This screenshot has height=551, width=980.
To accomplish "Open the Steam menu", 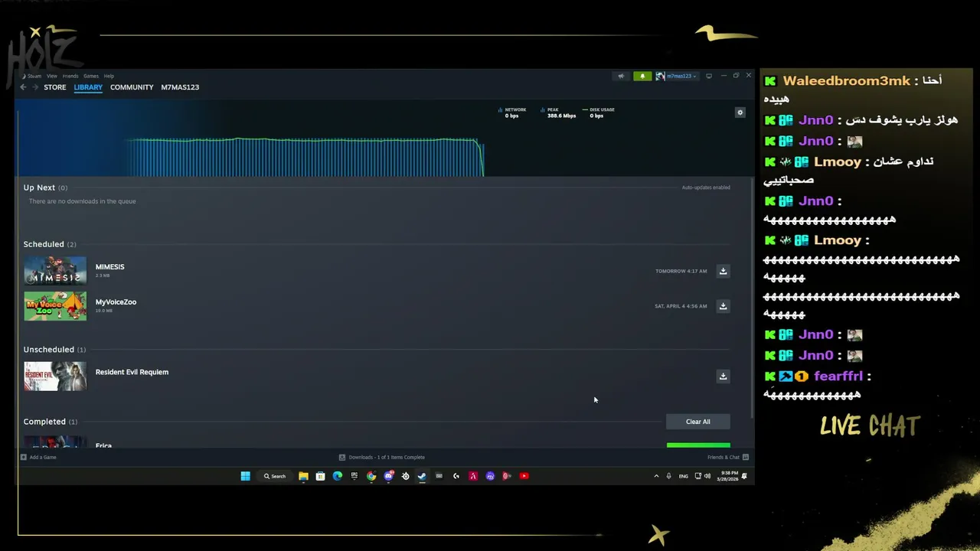I will coord(34,76).
